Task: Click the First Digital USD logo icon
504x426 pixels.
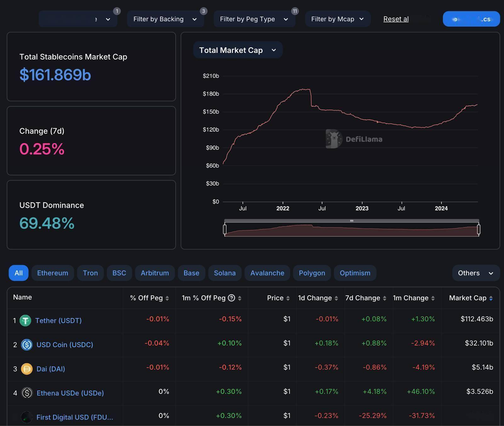Action: (x=27, y=417)
